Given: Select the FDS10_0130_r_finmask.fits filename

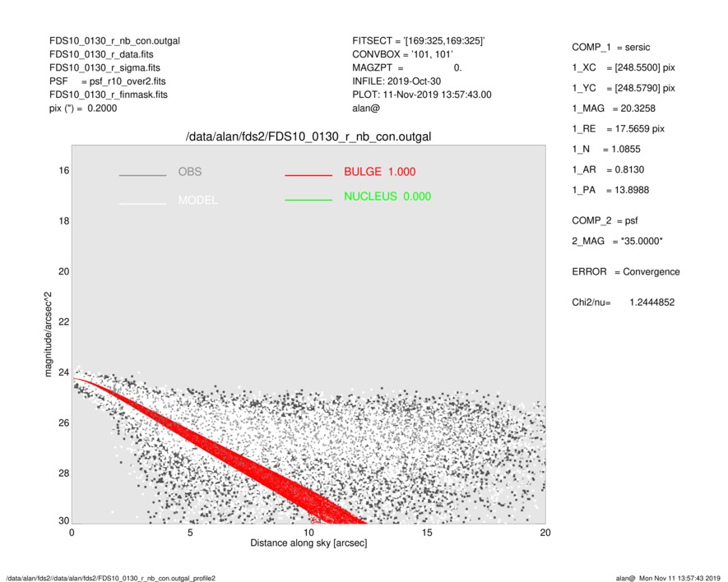Looking at the screenshot, I should [109, 95].
